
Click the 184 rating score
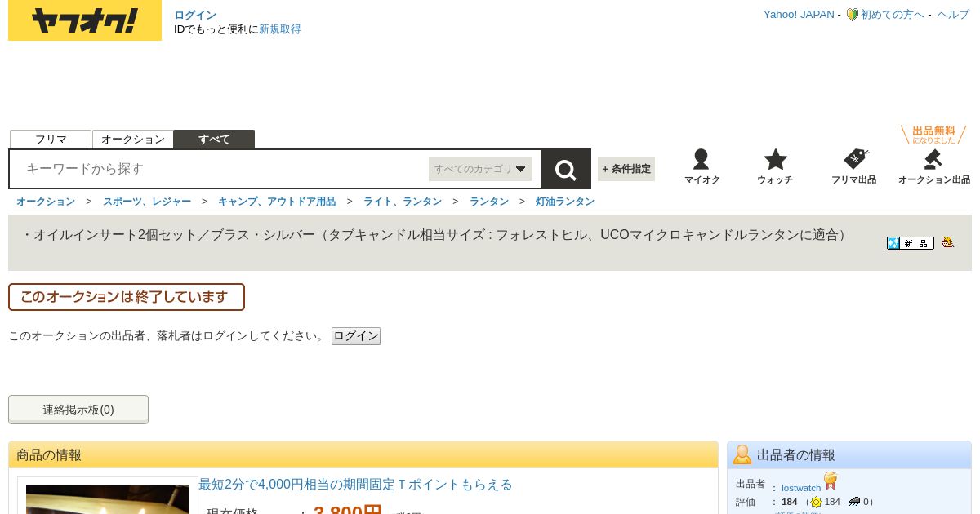pyautogui.click(x=790, y=502)
